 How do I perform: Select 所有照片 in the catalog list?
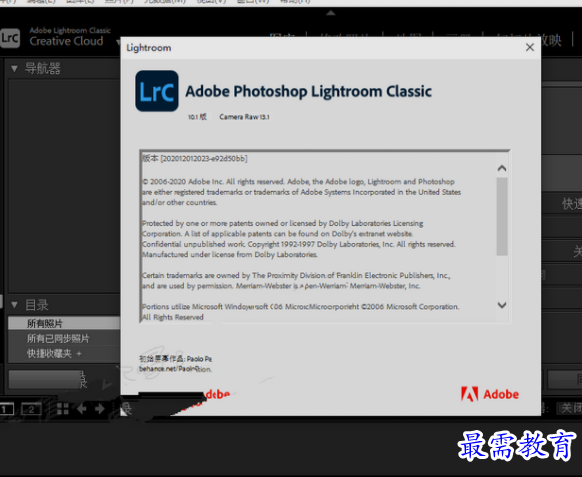coord(64,323)
